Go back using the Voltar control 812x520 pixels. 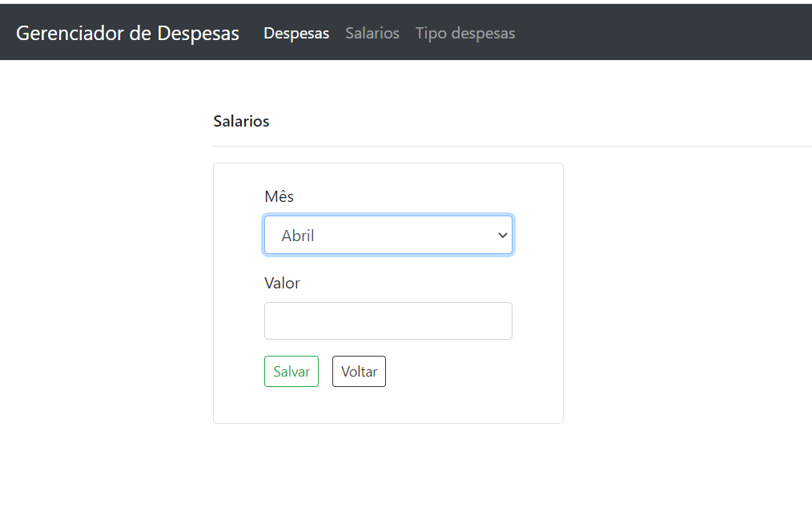[359, 371]
